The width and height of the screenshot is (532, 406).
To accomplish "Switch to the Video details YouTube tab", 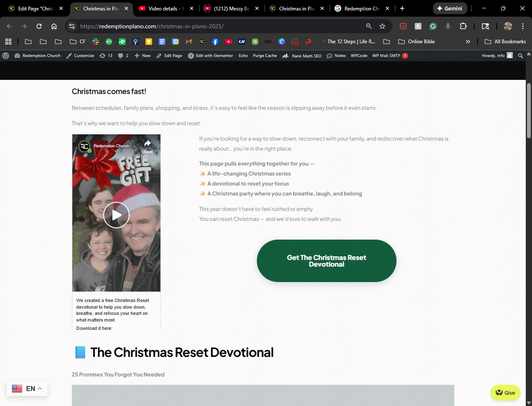I will coord(165,8).
